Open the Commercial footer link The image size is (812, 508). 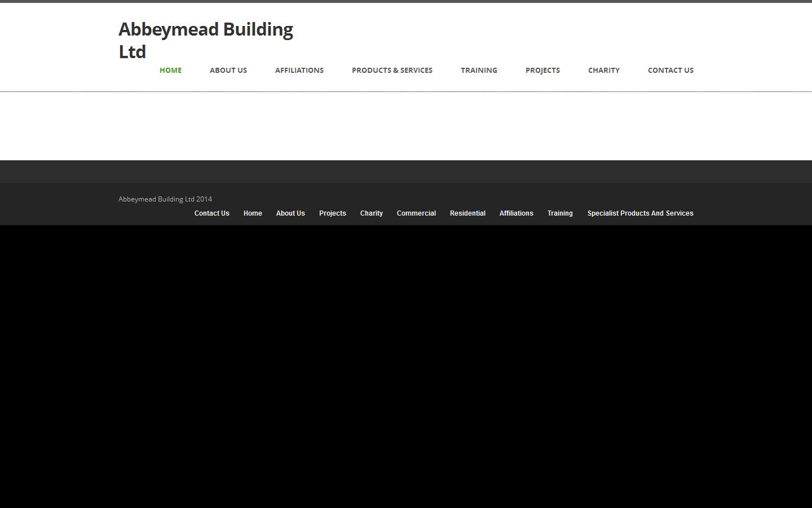(x=416, y=213)
